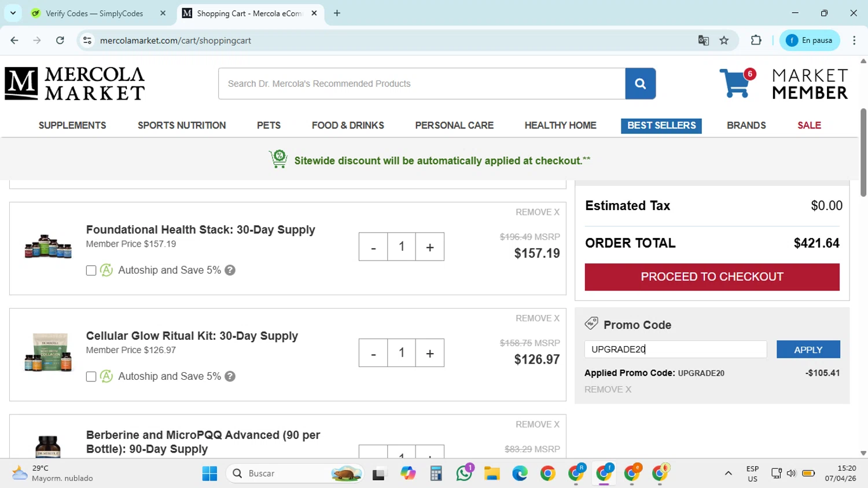Remove Berberine and MicroPQQ from cart
The image size is (868, 488).
click(538, 424)
